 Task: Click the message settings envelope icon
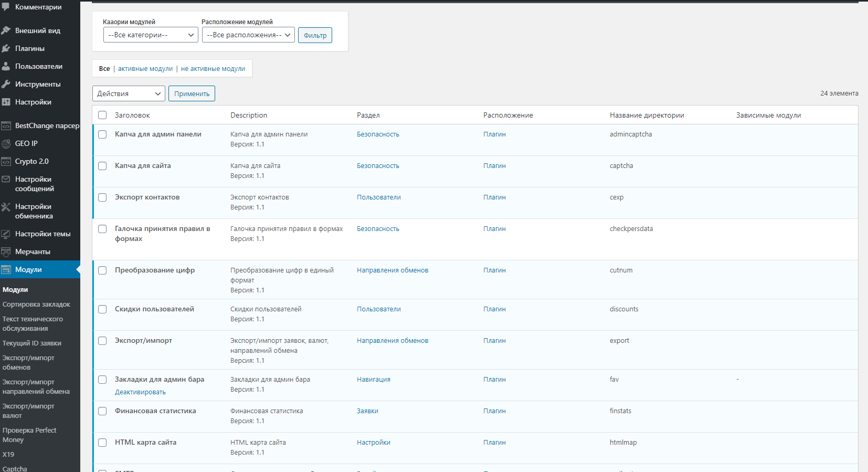pos(6,179)
